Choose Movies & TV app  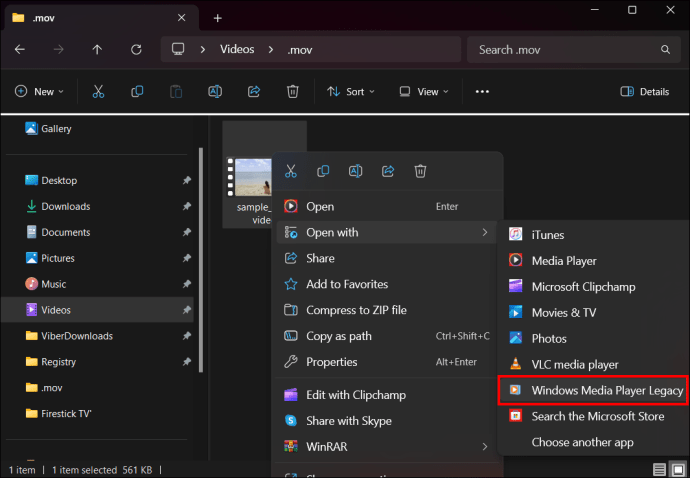pyautogui.click(x=592, y=313)
